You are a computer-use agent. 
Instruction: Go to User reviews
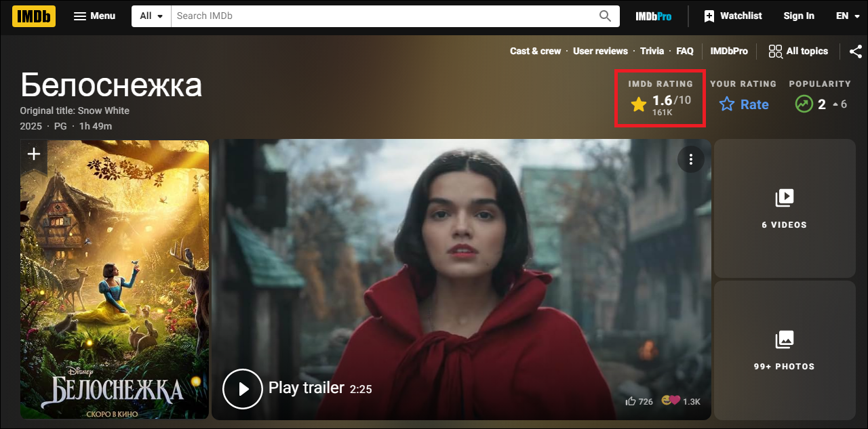click(600, 51)
